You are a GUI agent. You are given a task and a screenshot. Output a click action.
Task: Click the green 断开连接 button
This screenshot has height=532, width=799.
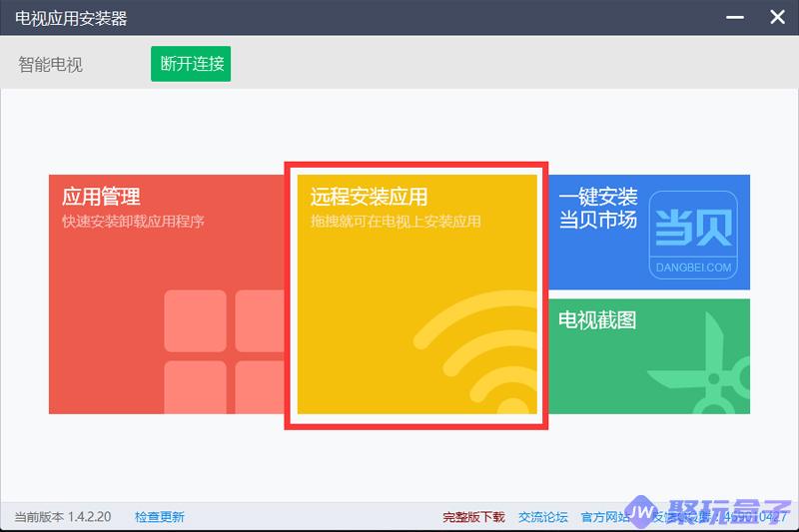pos(191,64)
